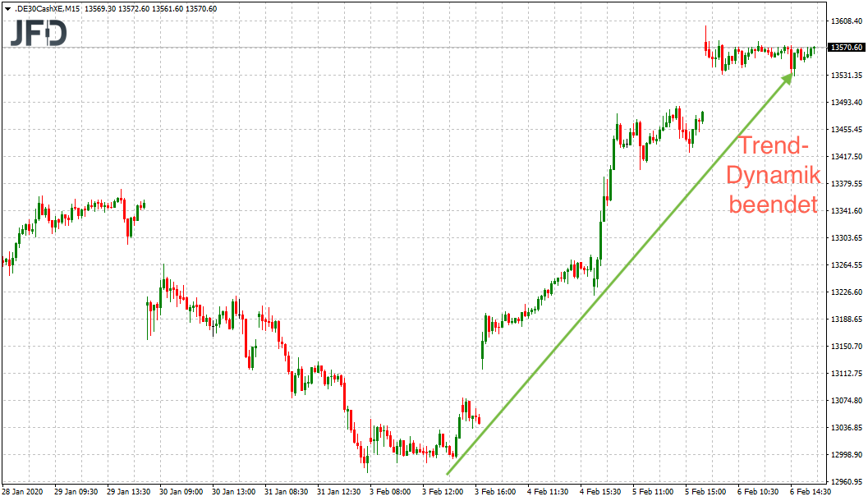
Task: Click the 13608.40 price axis label
Action: click(x=846, y=21)
